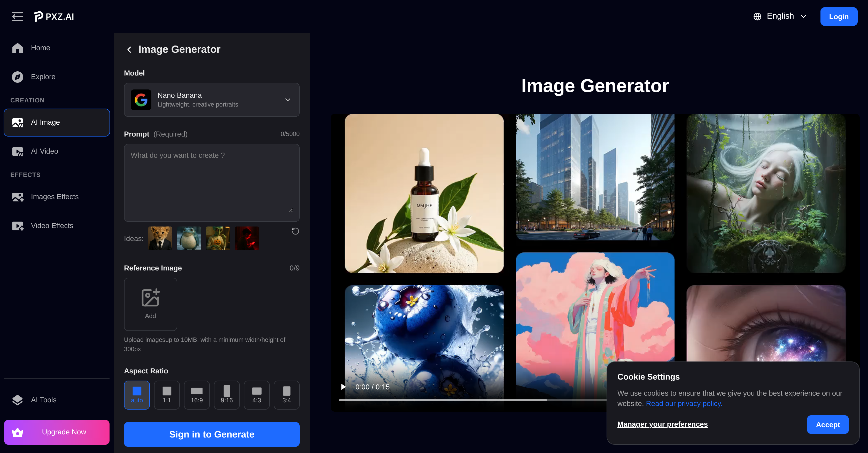868x453 pixels.
Task: Open the English language selector
Action: 780,16
